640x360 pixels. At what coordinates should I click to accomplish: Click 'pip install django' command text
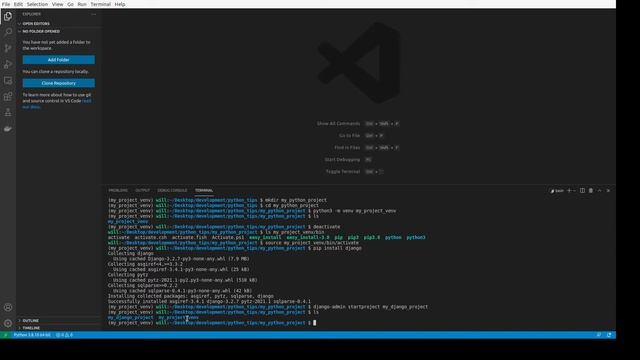[x=337, y=248]
